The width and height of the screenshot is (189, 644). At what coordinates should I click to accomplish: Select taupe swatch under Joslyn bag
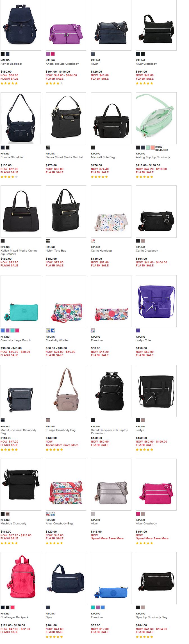(143, 420)
